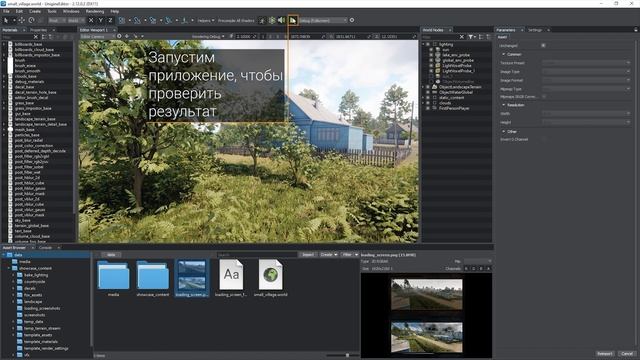This screenshot has height=360, width=640.
Task: Clear the World Nodes filter with X
Action: 462,37
